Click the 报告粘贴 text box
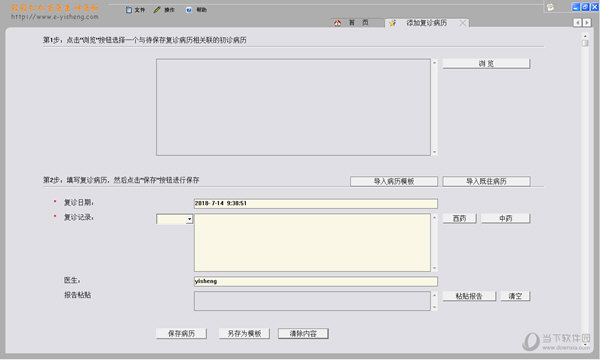 click(x=312, y=301)
